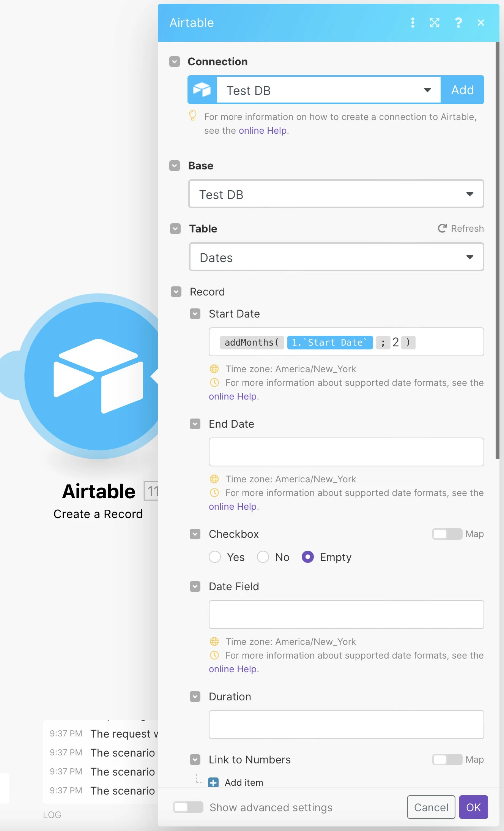Select the Empty radio for Checkbox
Viewport: 504px width, 831px height.
tap(308, 557)
